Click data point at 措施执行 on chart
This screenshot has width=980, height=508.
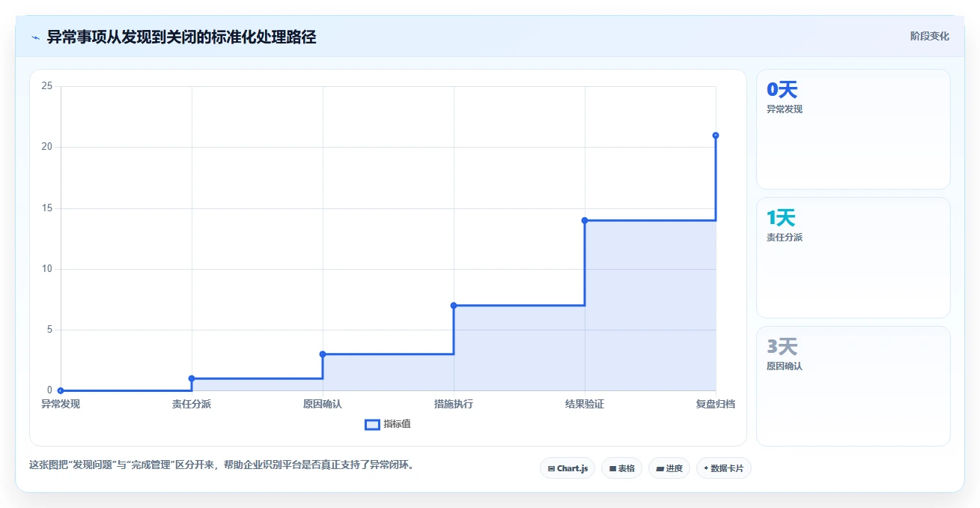(x=454, y=305)
